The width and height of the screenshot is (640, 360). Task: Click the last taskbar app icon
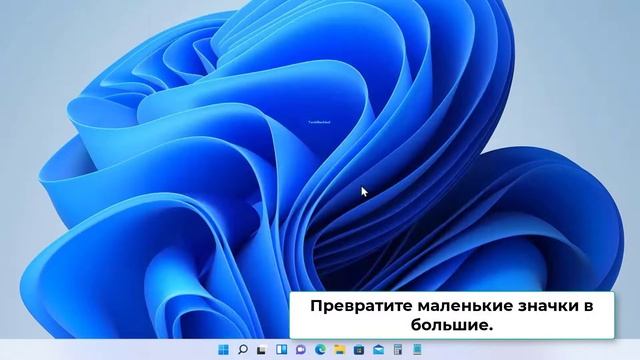pos(417,349)
